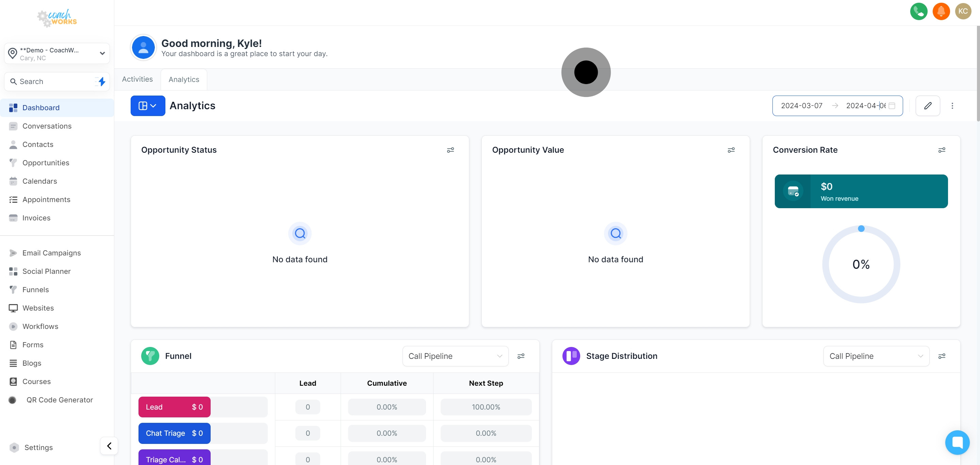Open Conversion Rate widget settings icon
980x465 pixels.
pyautogui.click(x=942, y=150)
